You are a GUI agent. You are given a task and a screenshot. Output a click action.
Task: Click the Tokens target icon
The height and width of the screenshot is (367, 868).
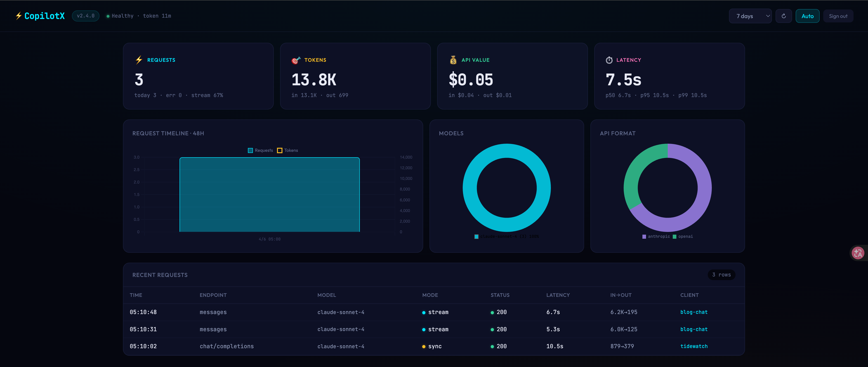pos(296,60)
